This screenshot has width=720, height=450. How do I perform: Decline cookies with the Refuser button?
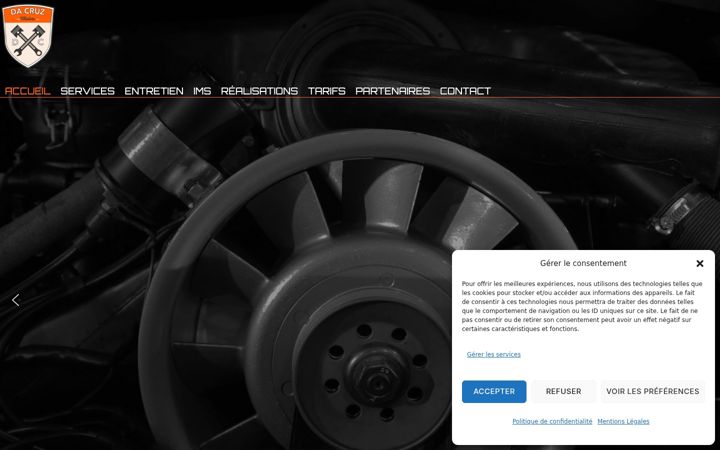coord(563,391)
